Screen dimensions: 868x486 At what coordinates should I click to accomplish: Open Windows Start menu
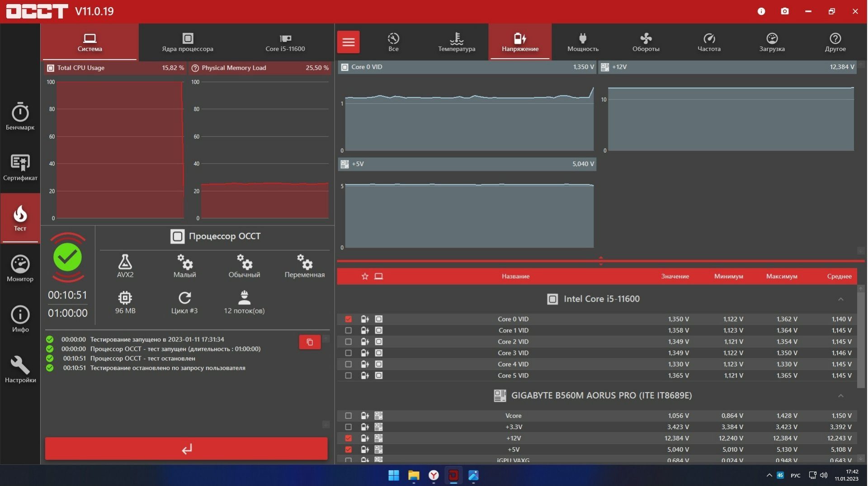click(393, 475)
